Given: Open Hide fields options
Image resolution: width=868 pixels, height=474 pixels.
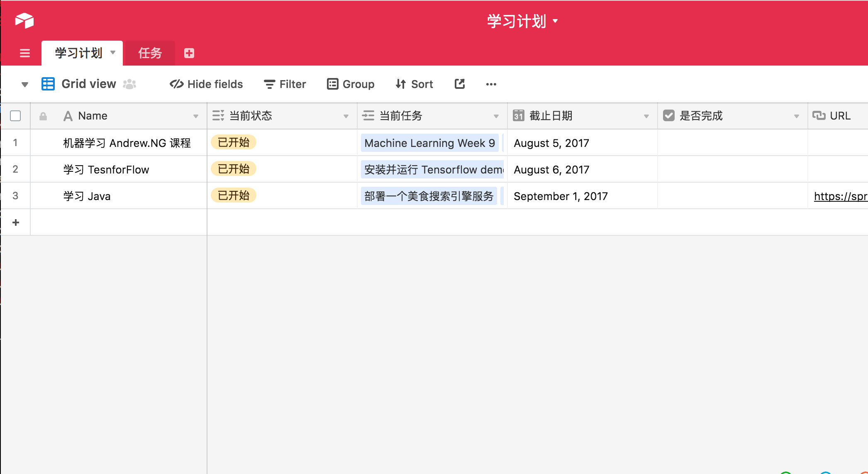Looking at the screenshot, I should (x=206, y=84).
